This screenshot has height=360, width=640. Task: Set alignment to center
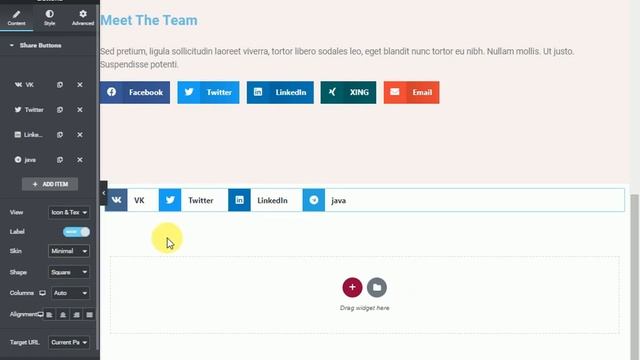click(x=63, y=315)
